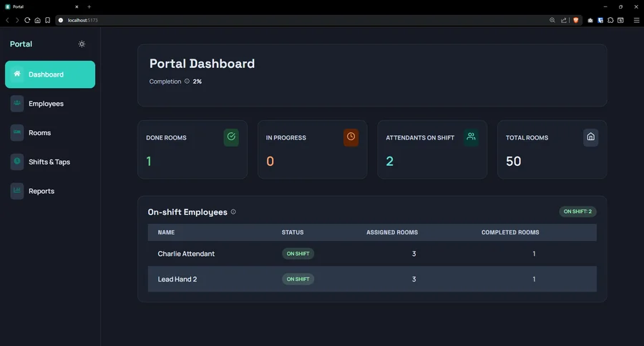Click Lead Hand 2's completed rooms count
The image size is (644, 346).
click(534, 279)
